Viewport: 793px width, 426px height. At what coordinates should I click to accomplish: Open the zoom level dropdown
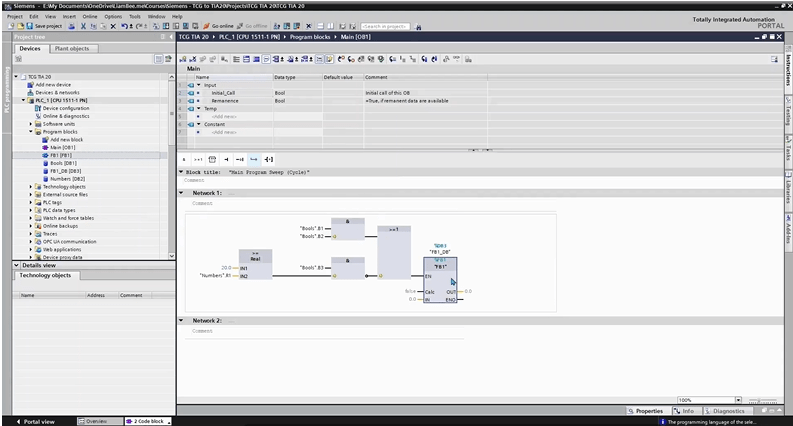point(738,400)
